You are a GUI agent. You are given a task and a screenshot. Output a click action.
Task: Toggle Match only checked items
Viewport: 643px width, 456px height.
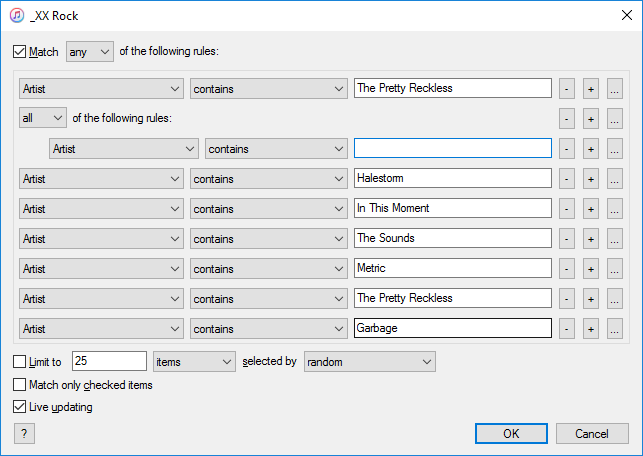tap(20, 385)
